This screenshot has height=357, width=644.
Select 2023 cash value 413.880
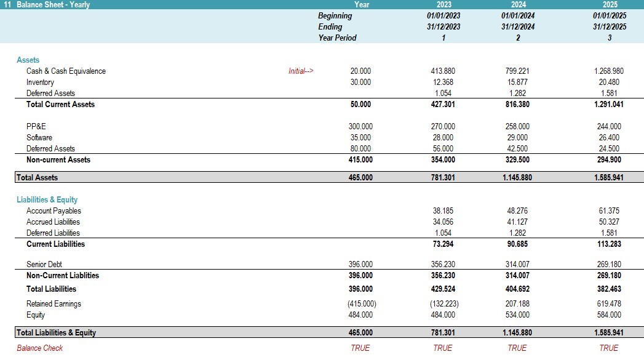(x=443, y=71)
